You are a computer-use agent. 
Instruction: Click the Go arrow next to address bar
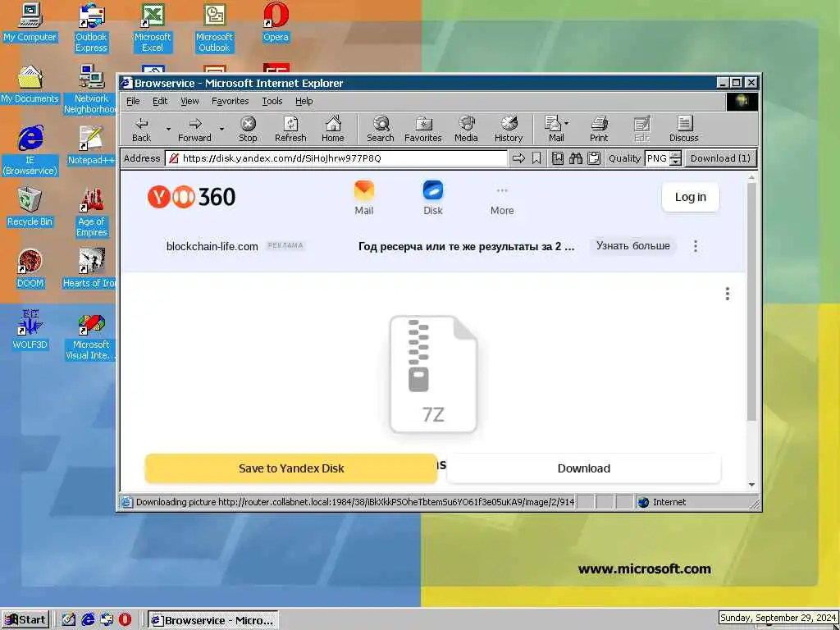point(518,158)
